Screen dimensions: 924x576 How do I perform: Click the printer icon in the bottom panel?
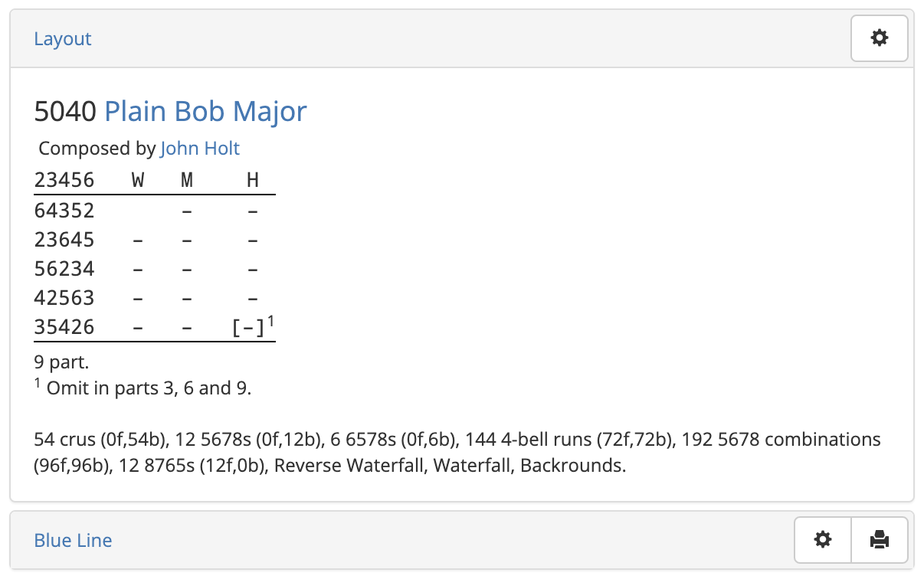[879, 540]
